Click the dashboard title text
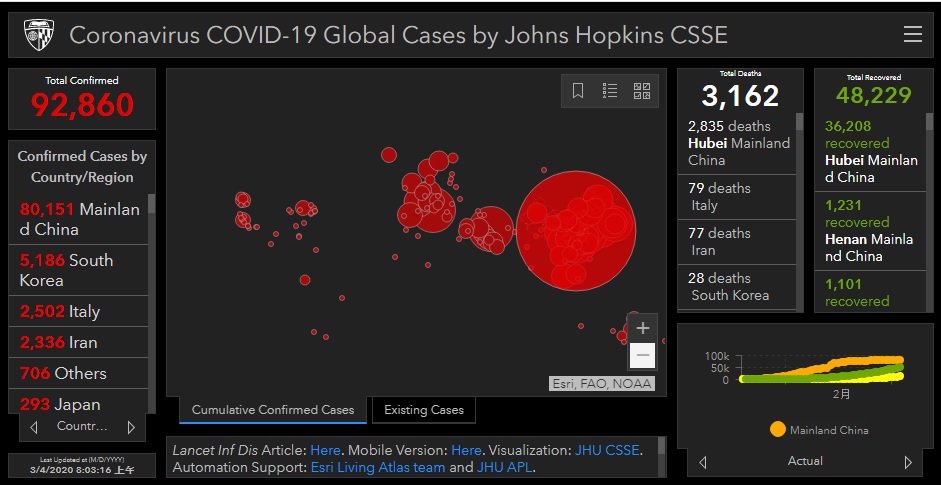The image size is (941, 485). (398, 35)
